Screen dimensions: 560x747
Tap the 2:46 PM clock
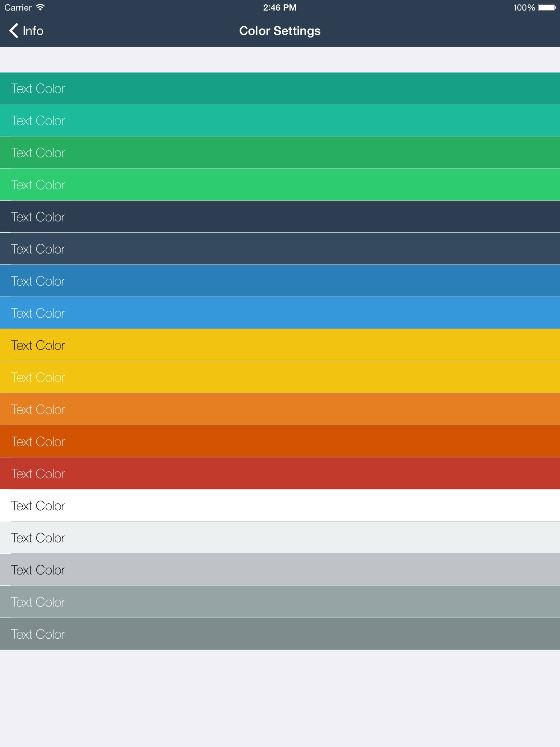(x=280, y=8)
